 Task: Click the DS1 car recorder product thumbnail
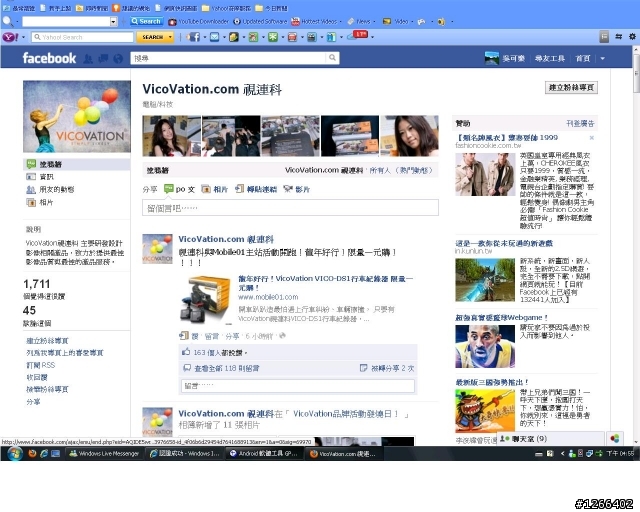205,300
